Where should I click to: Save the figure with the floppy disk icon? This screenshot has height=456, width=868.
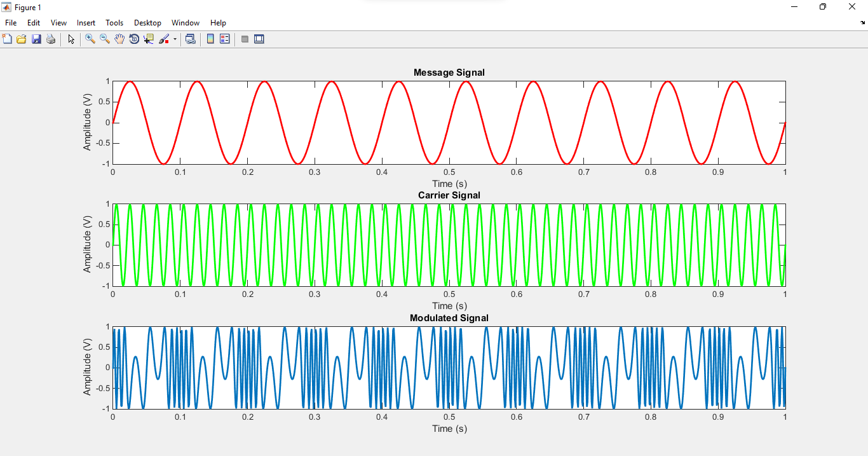click(x=36, y=39)
